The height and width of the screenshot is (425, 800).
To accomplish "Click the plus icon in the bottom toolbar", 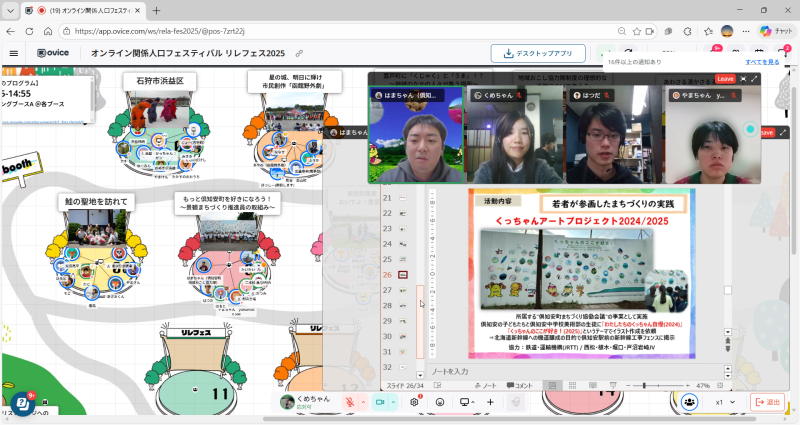I will (490, 402).
